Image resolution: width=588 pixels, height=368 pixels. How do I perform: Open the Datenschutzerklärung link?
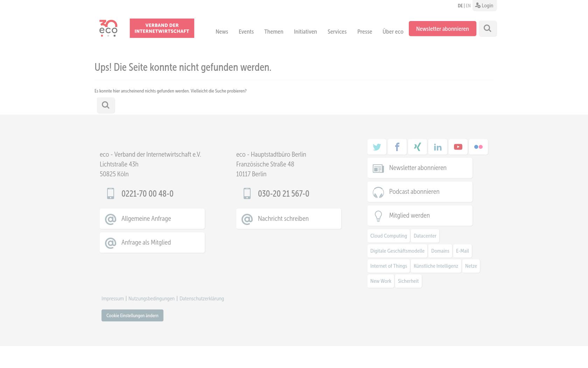click(202, 299)
